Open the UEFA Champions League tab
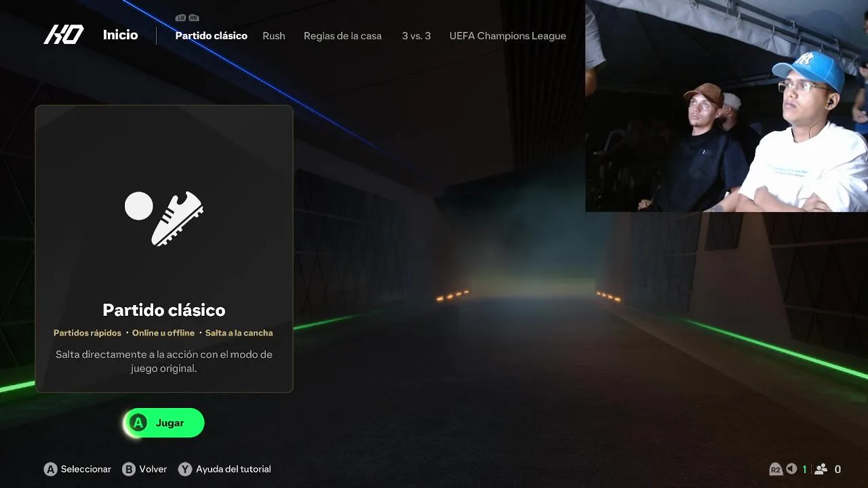The image size is (868, 488). tap(508, 36)
